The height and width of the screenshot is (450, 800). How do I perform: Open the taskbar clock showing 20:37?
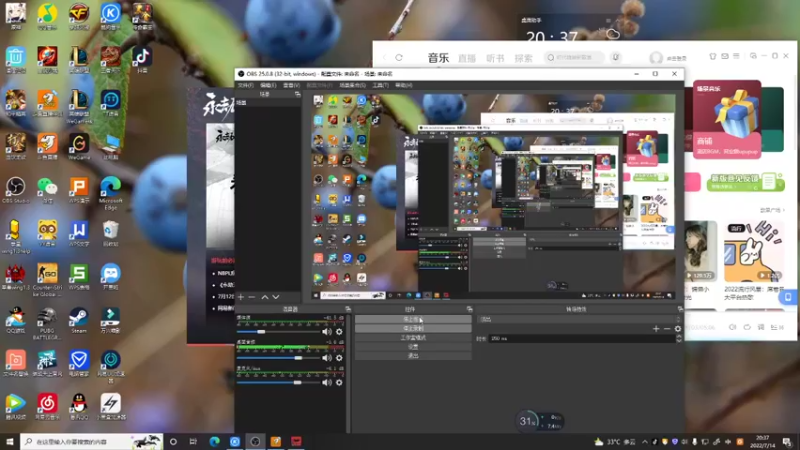point(762,441)
